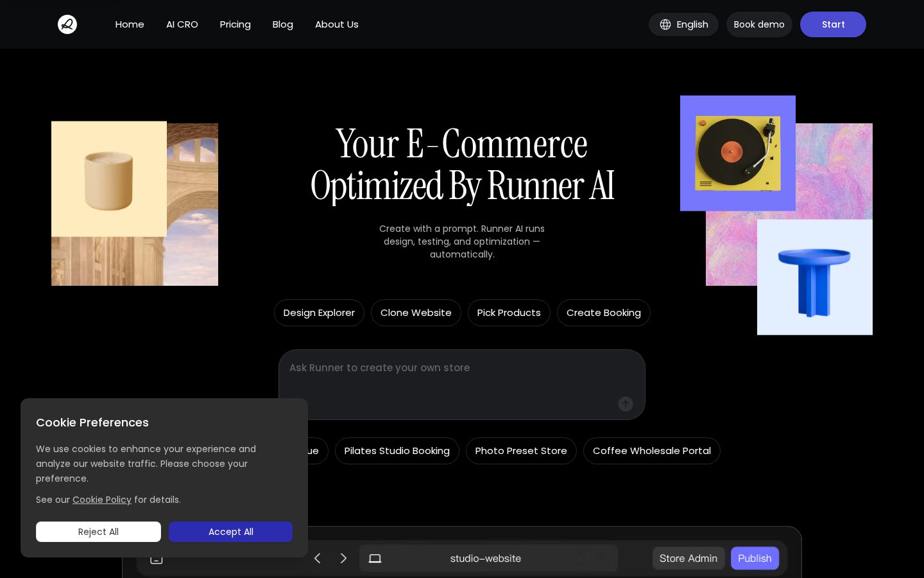Open Store Admin in the preview

(x=689, y=558)
